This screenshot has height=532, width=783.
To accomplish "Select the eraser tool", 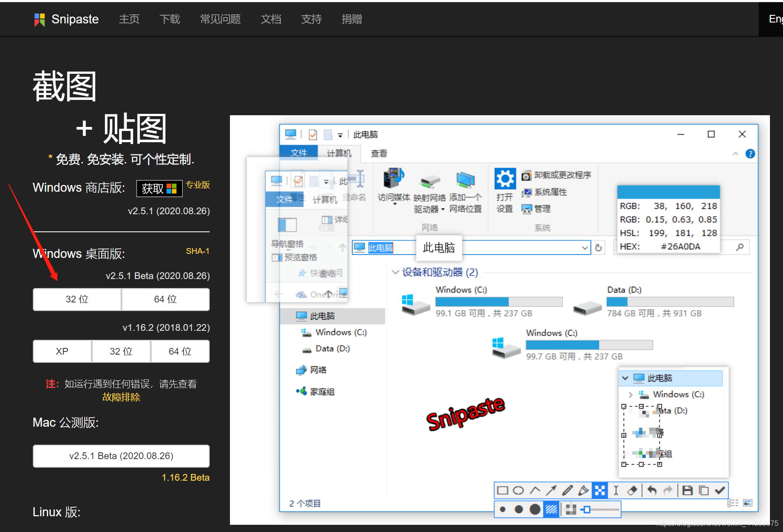I will (x=632, y=491).
